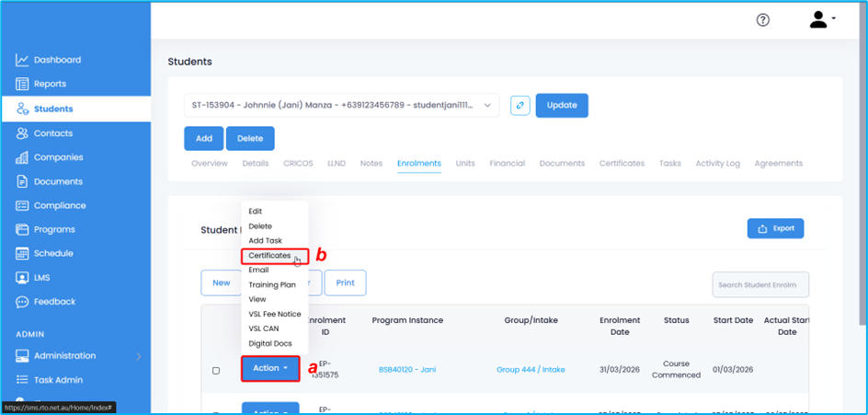The width and height of the screenshot is (868, 415).
Task: Open Companies via its sidebar icon
Action: coord(22,157)
